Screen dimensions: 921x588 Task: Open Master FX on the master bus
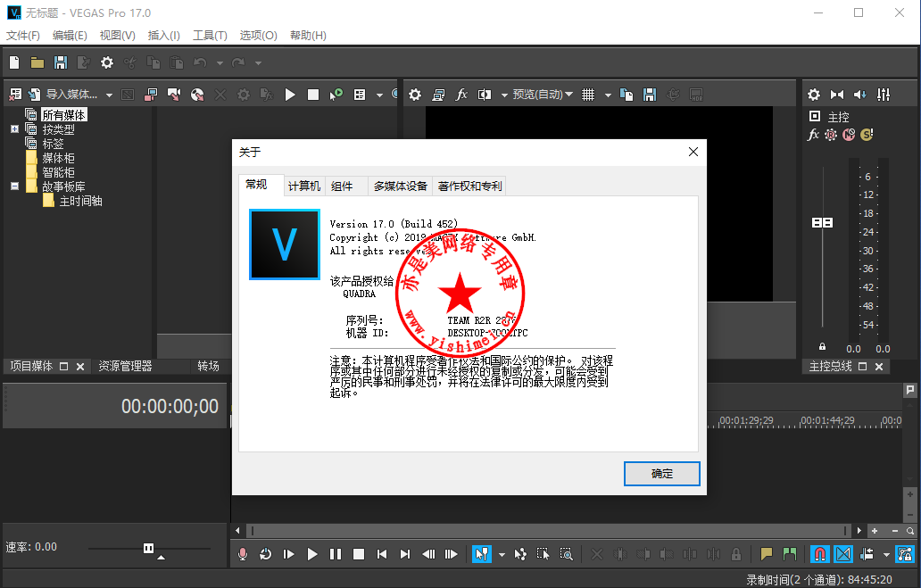(814, 135)
